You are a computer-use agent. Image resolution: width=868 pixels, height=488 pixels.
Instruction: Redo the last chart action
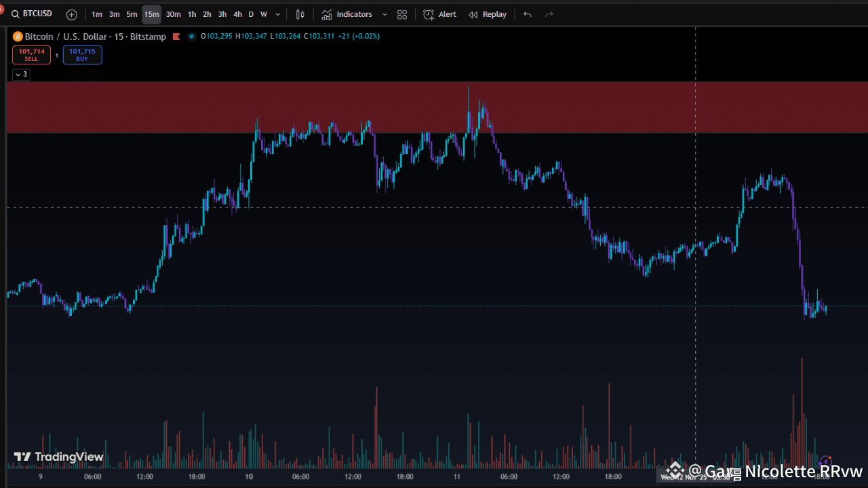point(549,14)
